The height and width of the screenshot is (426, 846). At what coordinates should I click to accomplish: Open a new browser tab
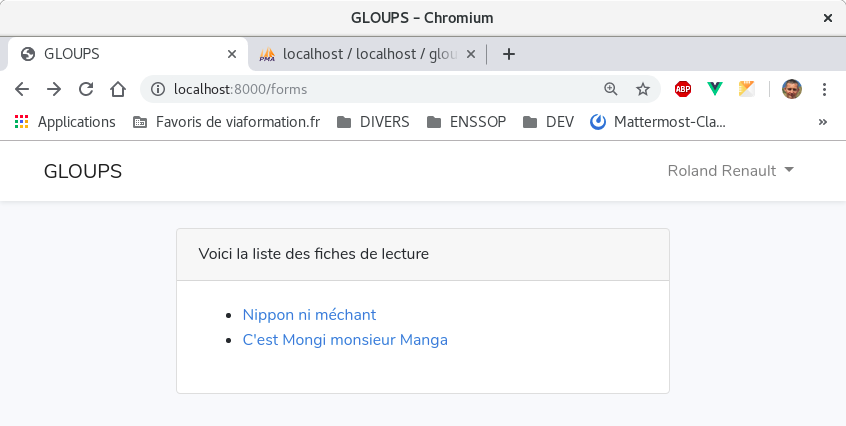point(509,54)
